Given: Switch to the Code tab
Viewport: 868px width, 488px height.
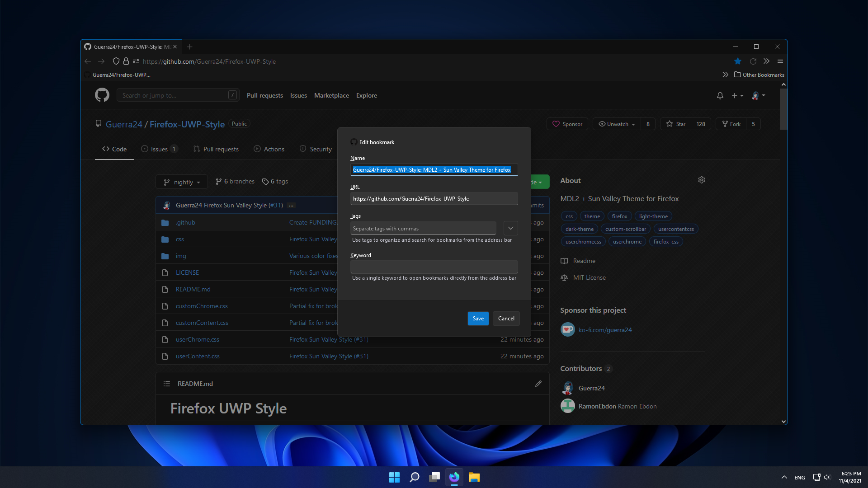Looking at the screenshot, I should coord(114,149).
